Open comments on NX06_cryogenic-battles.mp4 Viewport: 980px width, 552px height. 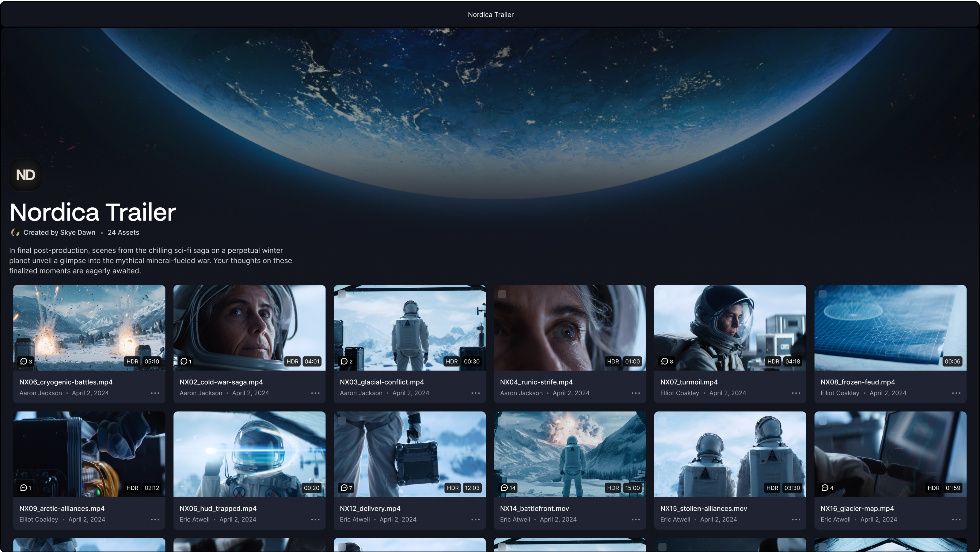(26, 361)
